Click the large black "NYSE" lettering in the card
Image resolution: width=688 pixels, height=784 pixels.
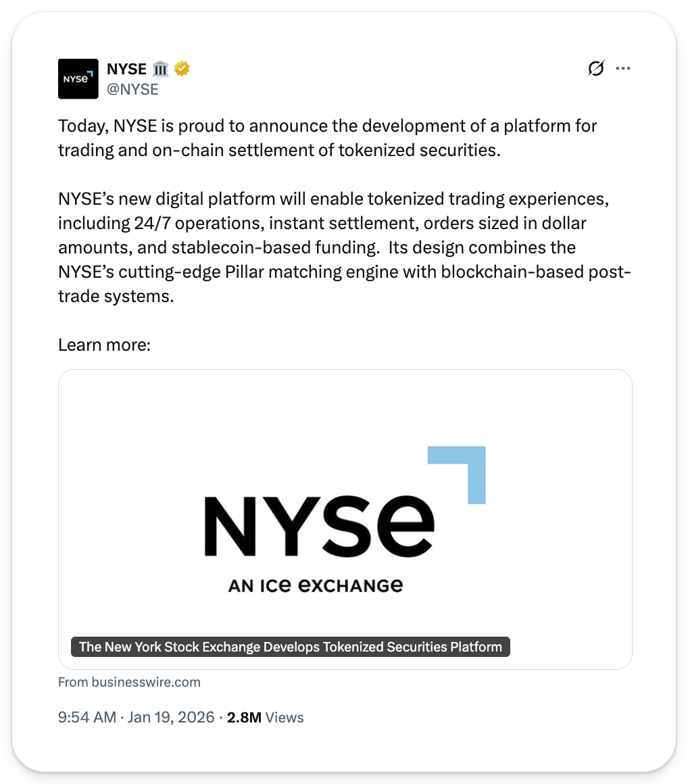pyautogui.click(x=319, y=525)
